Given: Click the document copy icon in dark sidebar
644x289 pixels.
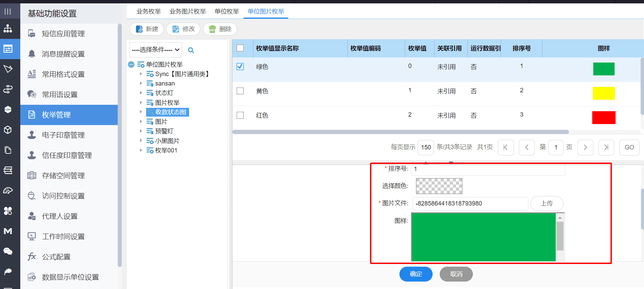Looking at the screenshot, I should coord(8,150).
